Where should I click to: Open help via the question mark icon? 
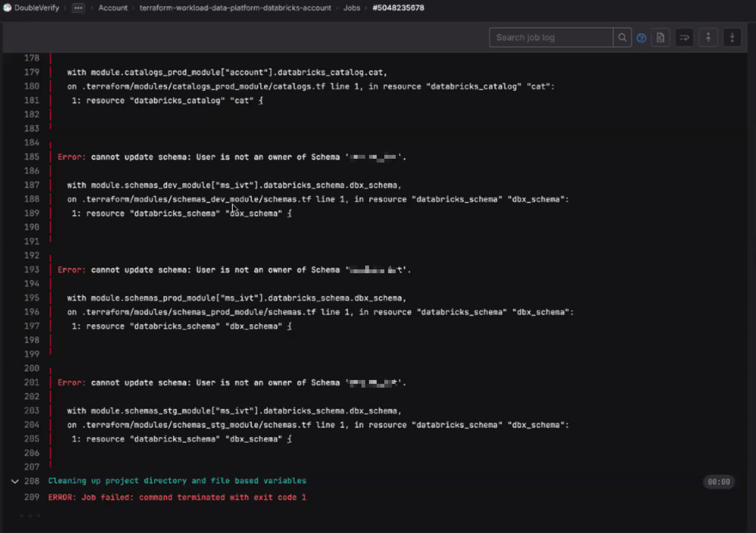coord(642,38)
